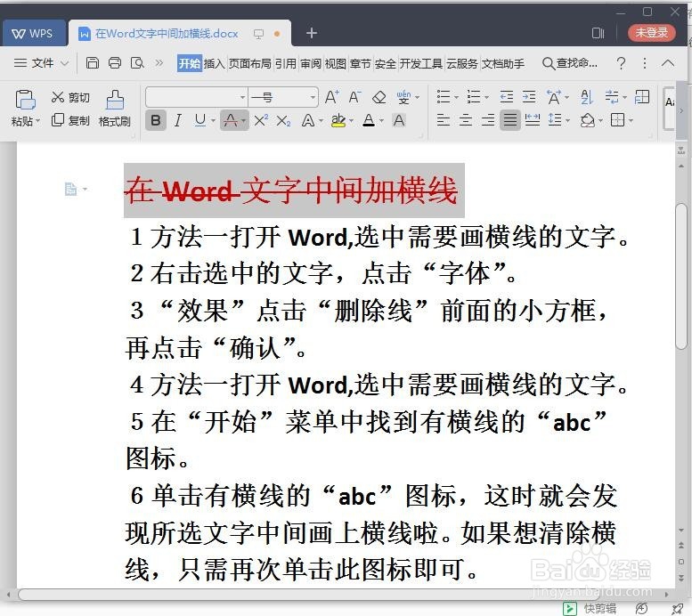Expand the 粘贴 paste options arrow
The image size is (692, 616).
[38, 121]
